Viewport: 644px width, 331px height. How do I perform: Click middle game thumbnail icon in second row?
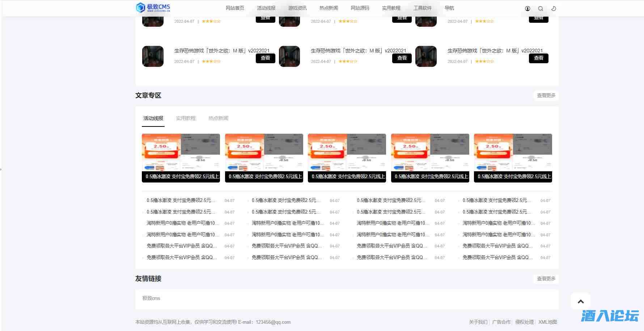pyautogui.click(x=289, y=56)
